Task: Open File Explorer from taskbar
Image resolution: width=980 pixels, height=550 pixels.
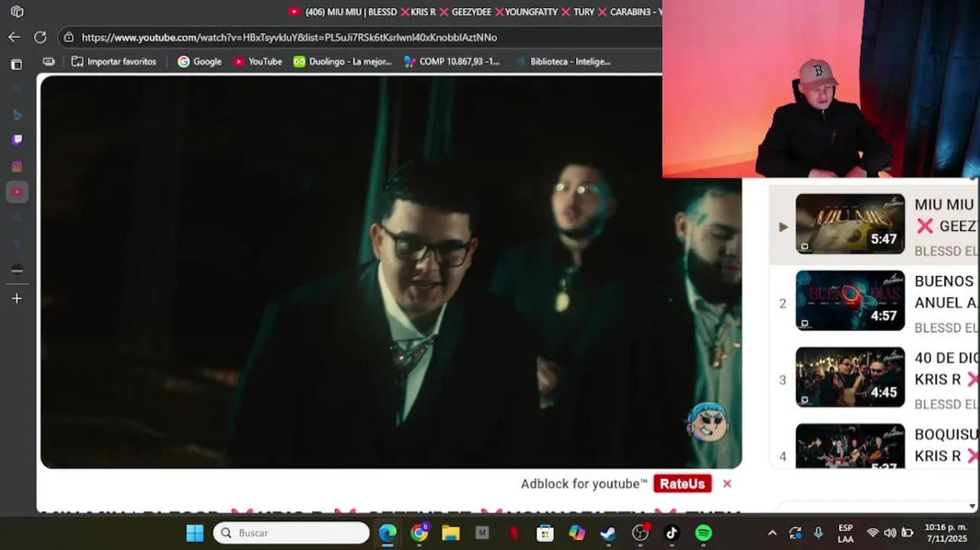Action: pos(450,532)
